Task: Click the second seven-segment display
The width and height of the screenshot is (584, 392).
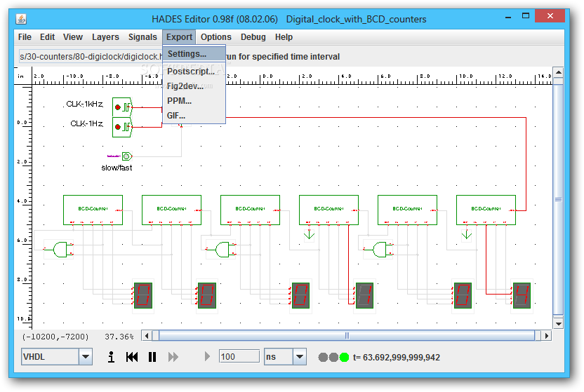Action: pos(206,296)
